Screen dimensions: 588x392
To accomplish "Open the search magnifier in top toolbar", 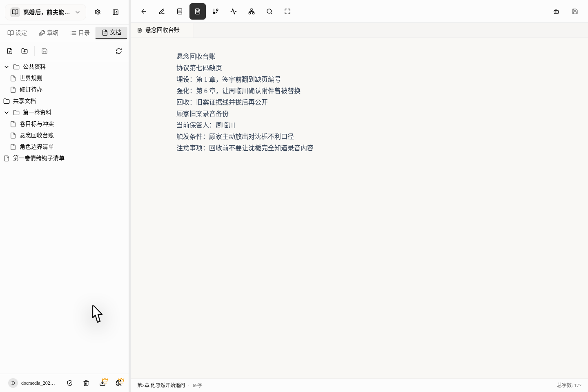I will (x=269, y=11).
